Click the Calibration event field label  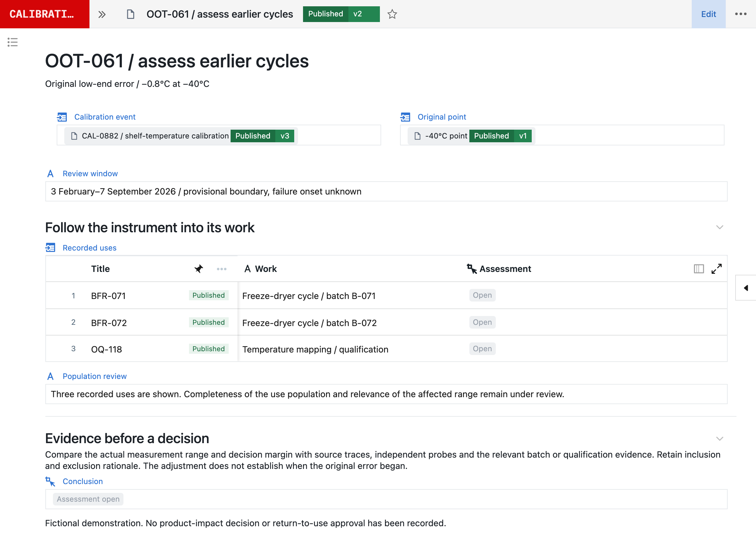click(x=105, y=117)
